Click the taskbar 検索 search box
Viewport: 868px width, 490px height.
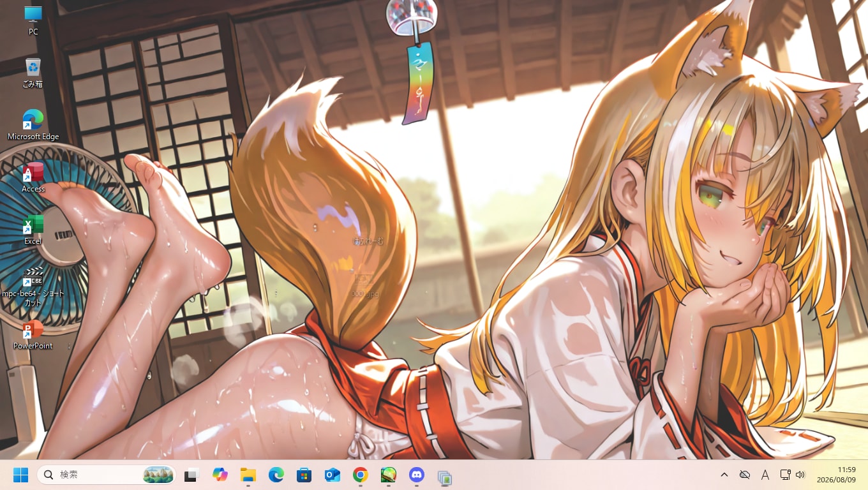[106, 475]
